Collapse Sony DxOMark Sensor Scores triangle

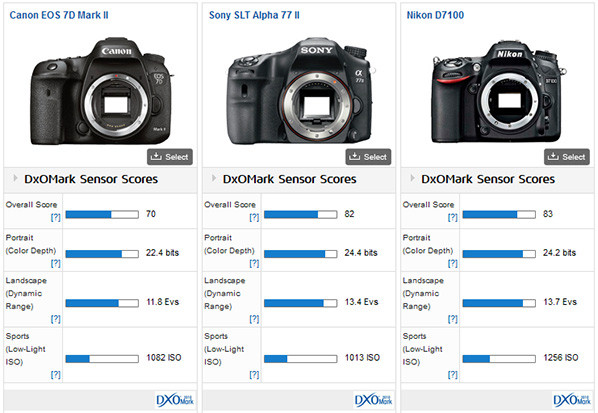(x=214, y=178)
